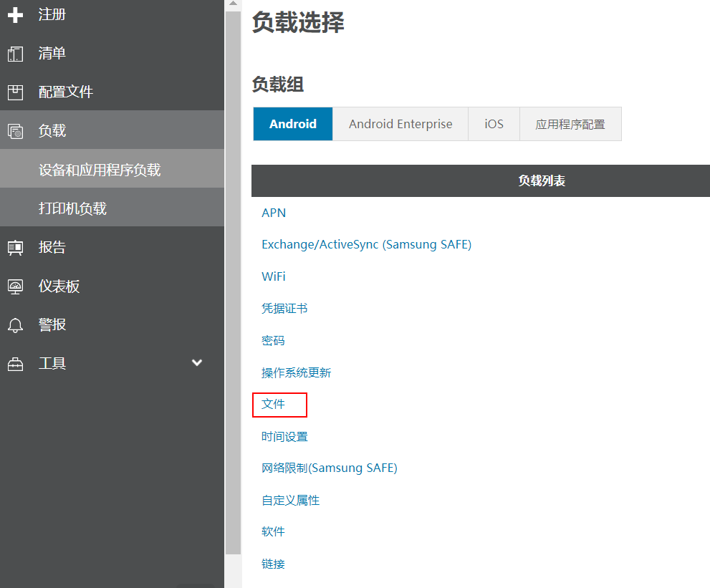
Task: Open Exchange/ActiveSync (Samsung SAFE) payload
Action: click(366, 244)
